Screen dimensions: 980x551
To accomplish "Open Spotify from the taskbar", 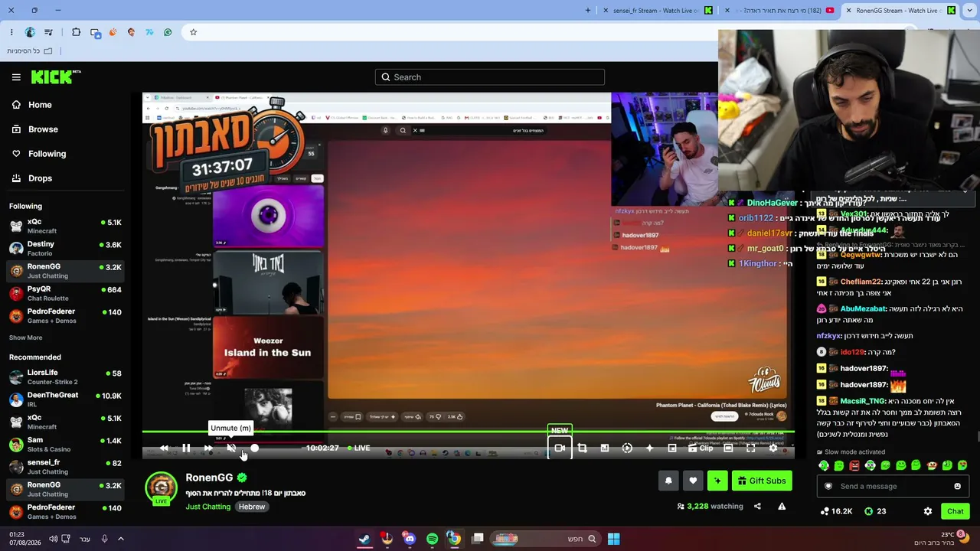I will click(x=432, y=539).
